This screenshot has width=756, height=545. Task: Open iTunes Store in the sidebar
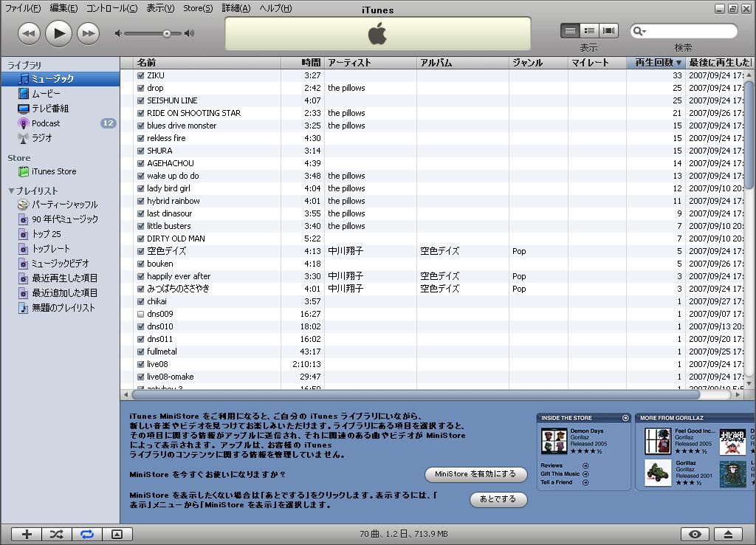61,171
